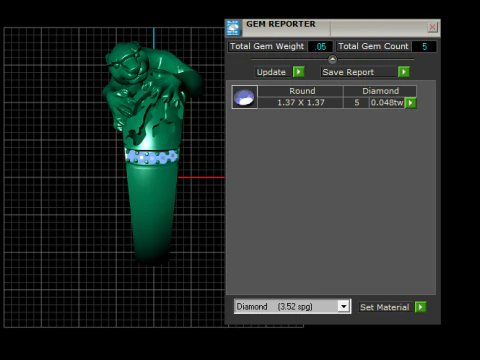Viewport: 480px width, 360px height.
Task: Click the "Total Gem Weight" label
Action: coord(267,46)
